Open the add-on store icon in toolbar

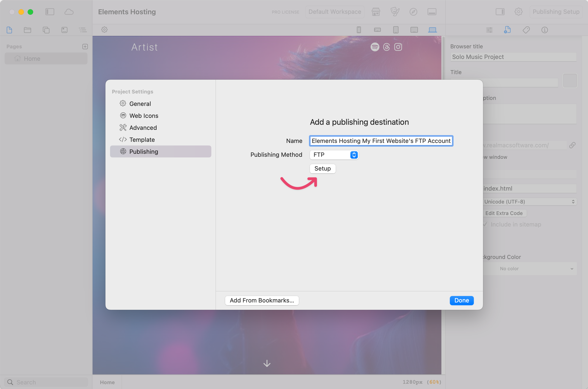[x=376, y=12]
